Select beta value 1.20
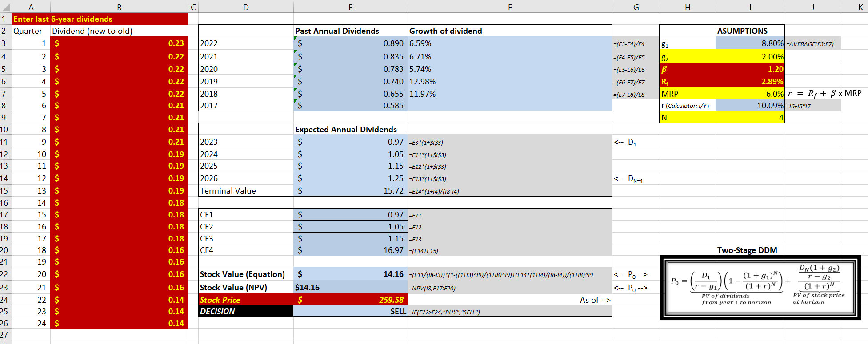 tap(750, 69)
